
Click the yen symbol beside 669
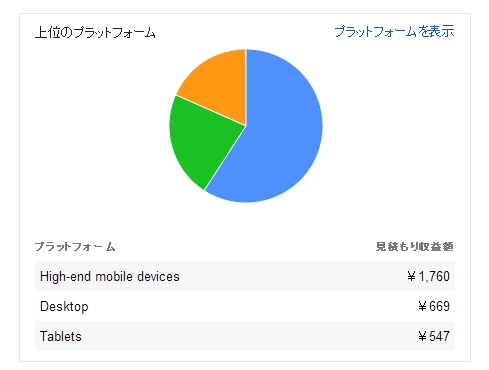pos(422,306)
